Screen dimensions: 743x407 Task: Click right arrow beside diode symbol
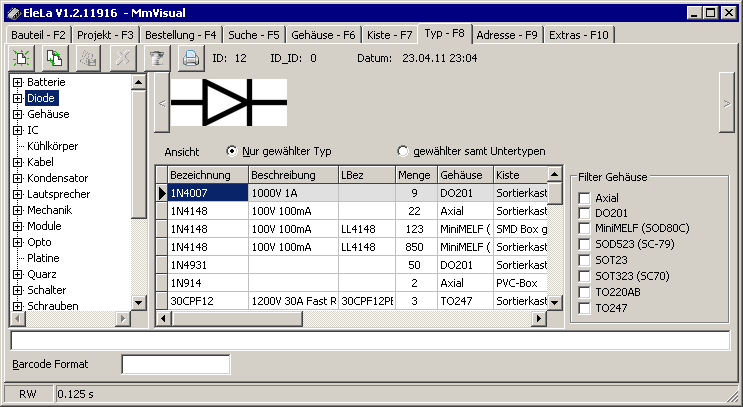726,103
